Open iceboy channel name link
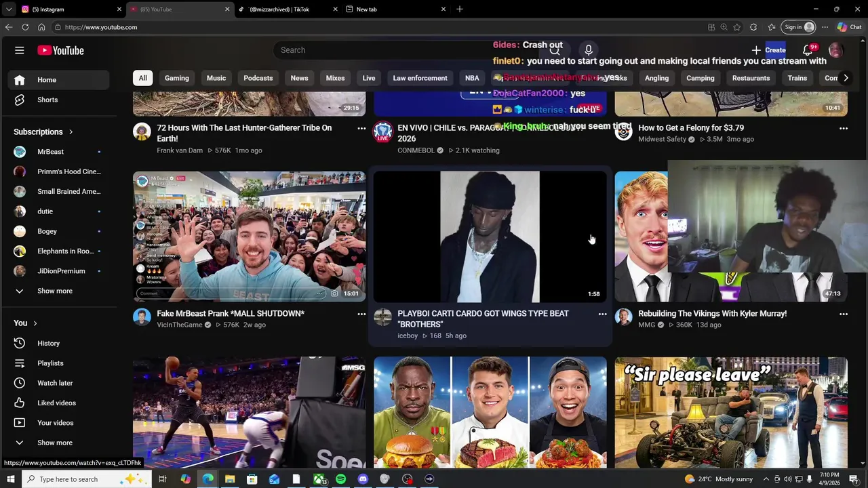The width and height of the screenshot is (868, 488). click(408, 335)
